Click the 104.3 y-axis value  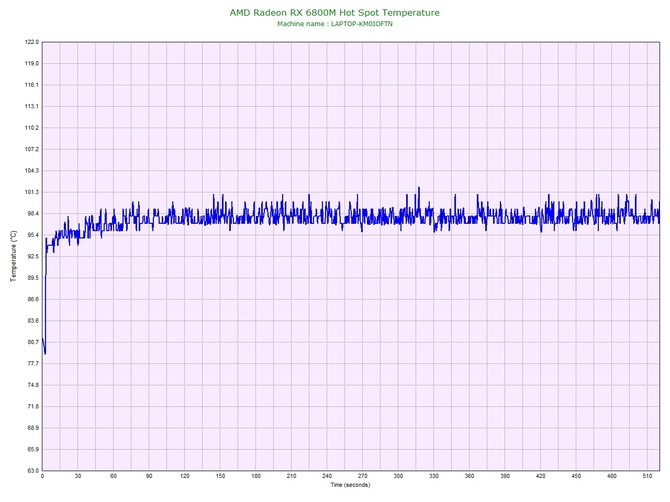click(x=32, y=171)
